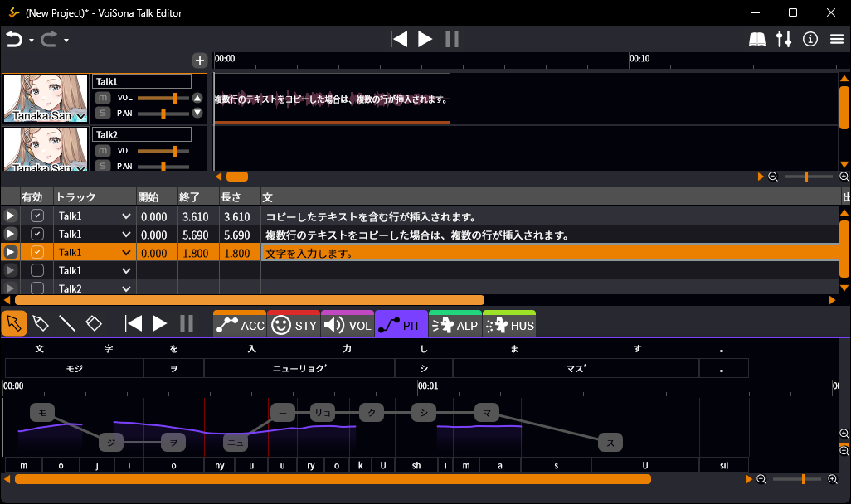Image resolution: width=851 pixels, height=504 pixels.
Task: Switch to the ACC tab
Action: pyautogui.click(x=240, y=325)
